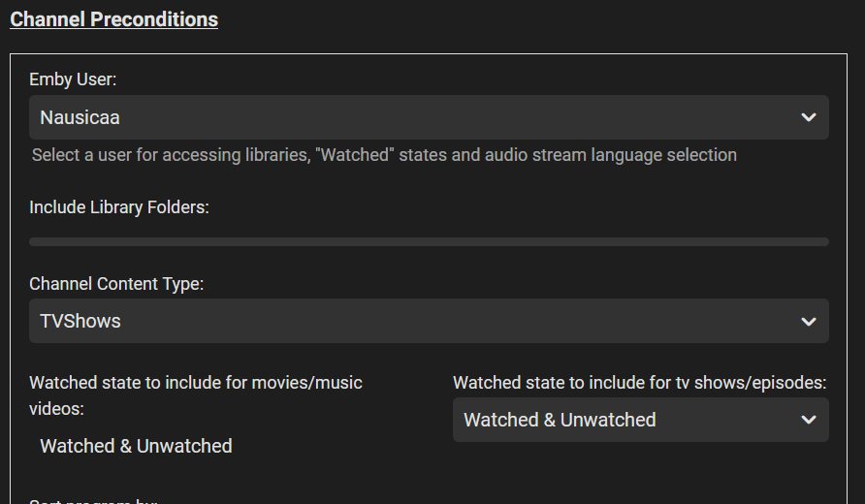Screen dimensions: 865x504
Task: Click the movies Watched & Unwatched value
Action: click(136, 446)
